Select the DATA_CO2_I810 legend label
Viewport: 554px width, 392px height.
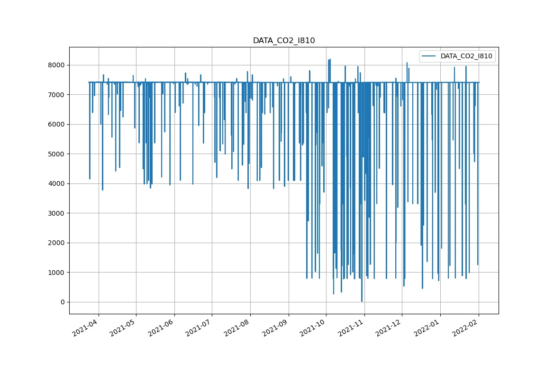point(466,56)
